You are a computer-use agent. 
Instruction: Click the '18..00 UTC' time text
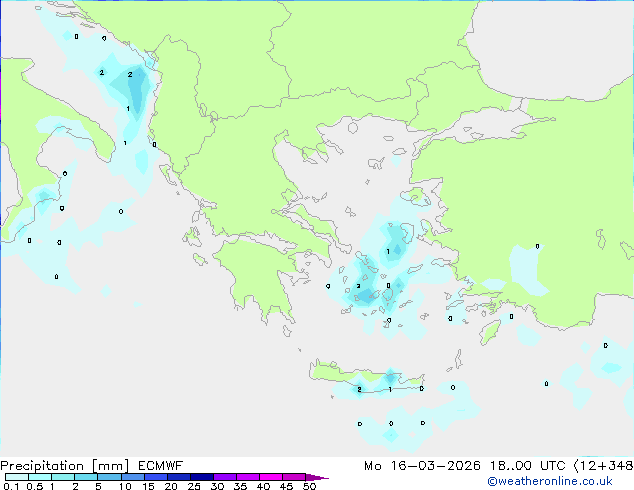click(528, 466)
